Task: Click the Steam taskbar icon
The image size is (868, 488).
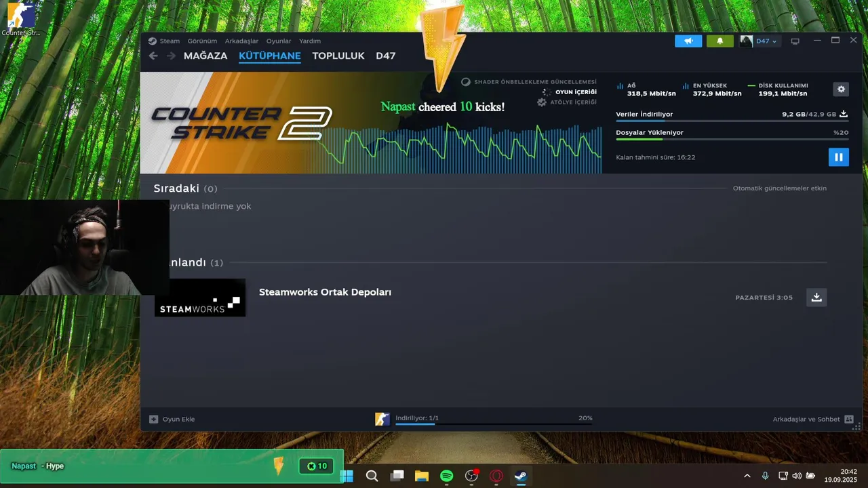Action: [x=521, y=476]
